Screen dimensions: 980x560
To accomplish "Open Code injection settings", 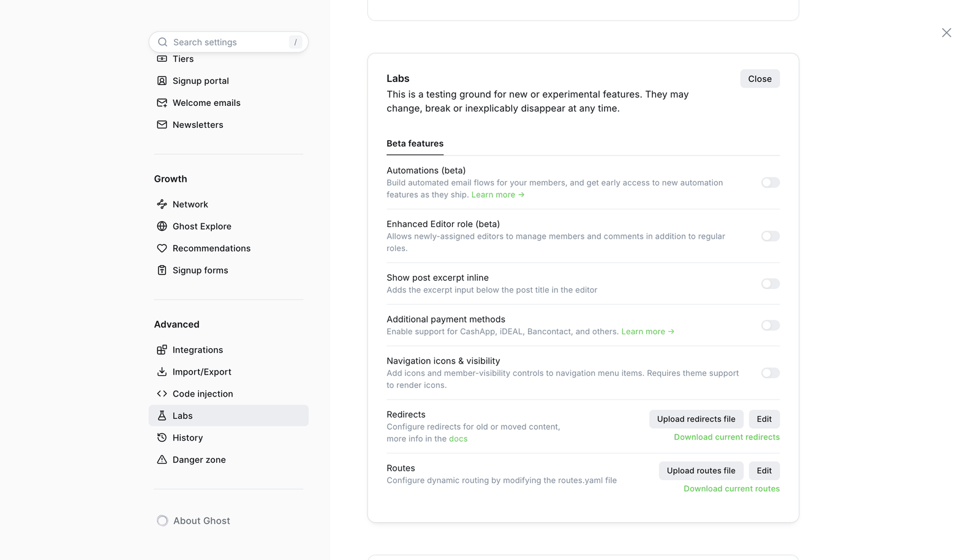I will [x=228, y=394].
